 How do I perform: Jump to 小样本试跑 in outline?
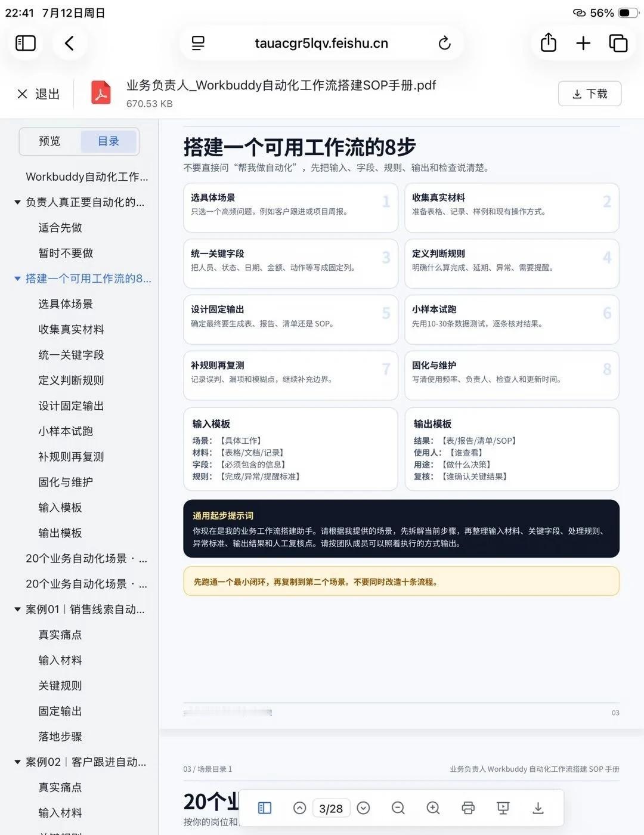click(66, 431)
